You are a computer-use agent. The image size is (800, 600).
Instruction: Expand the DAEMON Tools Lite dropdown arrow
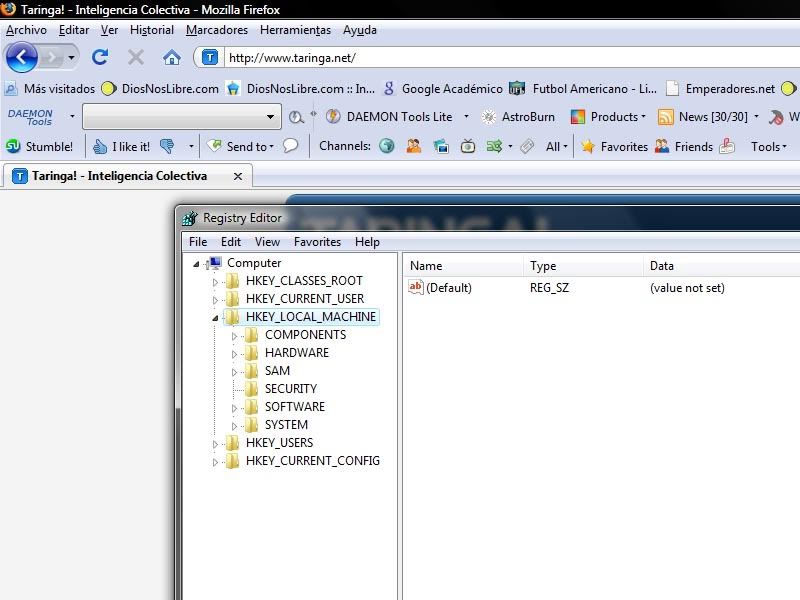pos(466,117)
